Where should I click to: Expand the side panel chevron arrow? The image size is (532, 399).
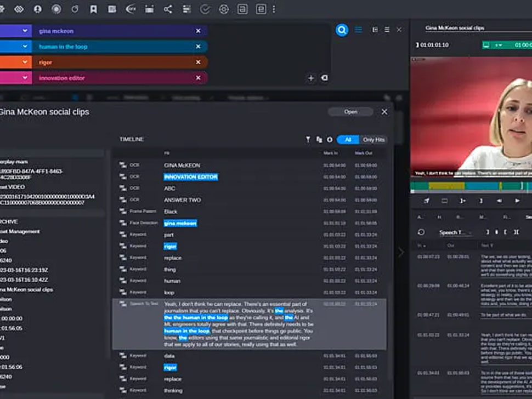401,252
